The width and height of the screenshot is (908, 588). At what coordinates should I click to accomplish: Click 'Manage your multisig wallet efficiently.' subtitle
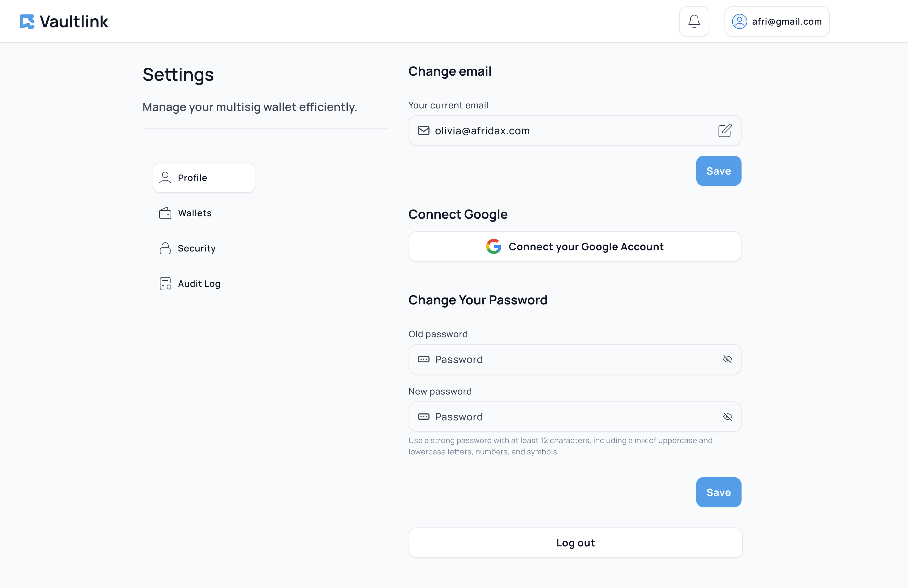(x=249, y=107)
